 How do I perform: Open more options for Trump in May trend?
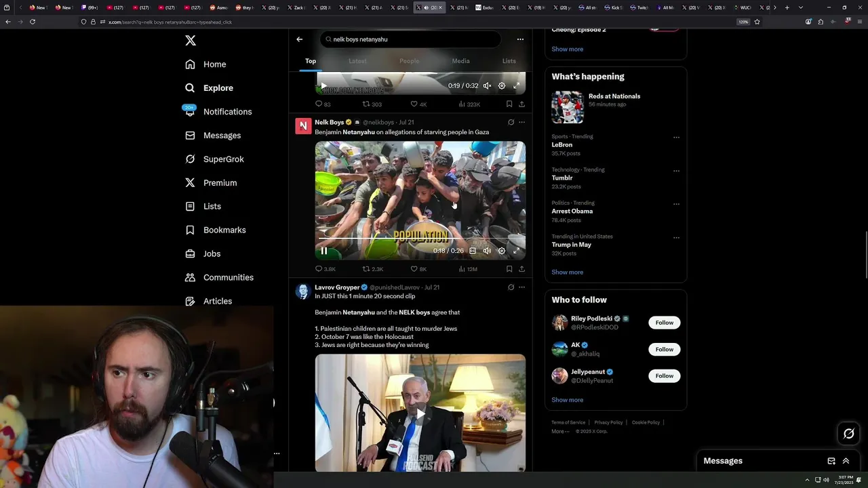tap(676, 238)
